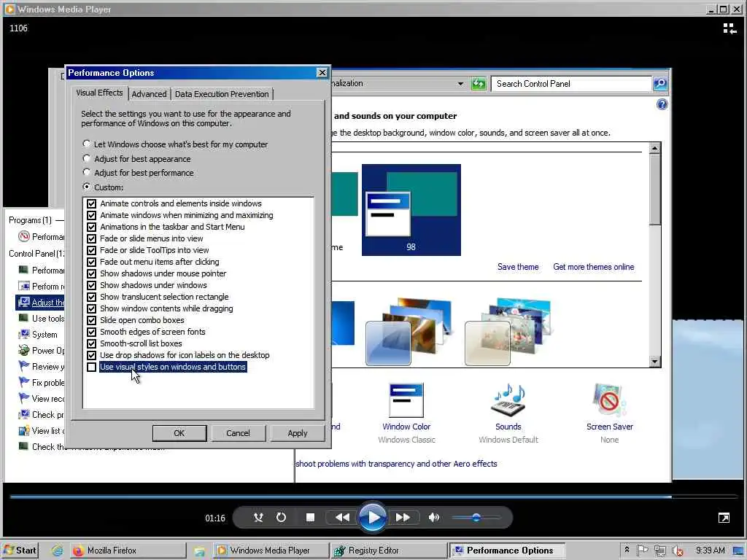The height and width of the screenshot is (560, 747).
Task: Toggle shuffle in Media Player
Action: [258, 517]
